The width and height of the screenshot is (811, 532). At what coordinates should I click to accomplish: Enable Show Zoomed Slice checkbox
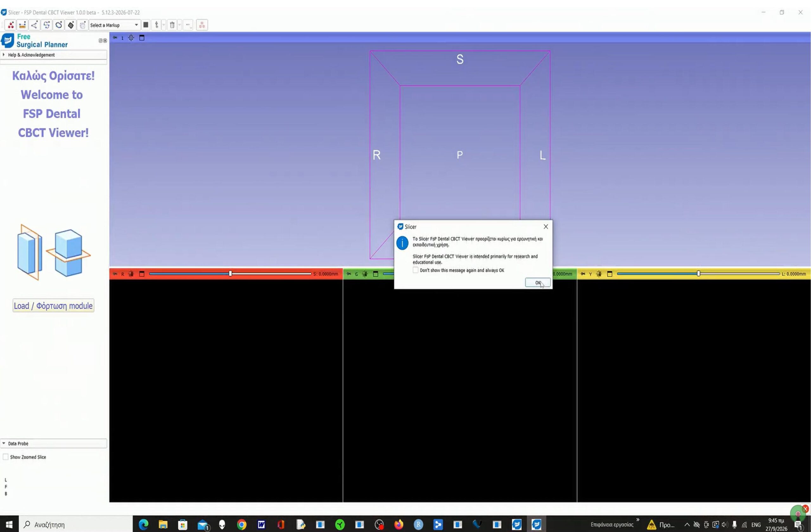(5, 457)
